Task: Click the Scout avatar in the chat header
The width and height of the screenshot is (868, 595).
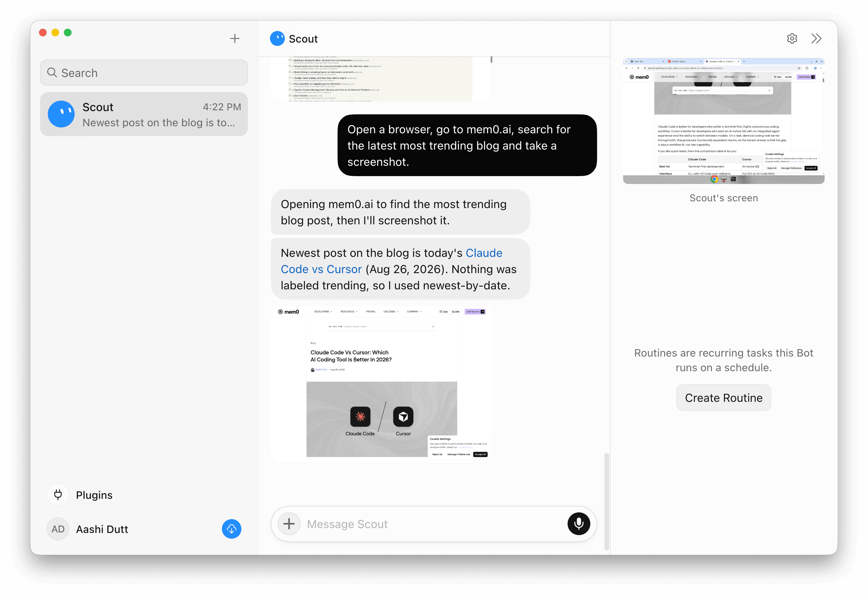Action: point(277,38)
